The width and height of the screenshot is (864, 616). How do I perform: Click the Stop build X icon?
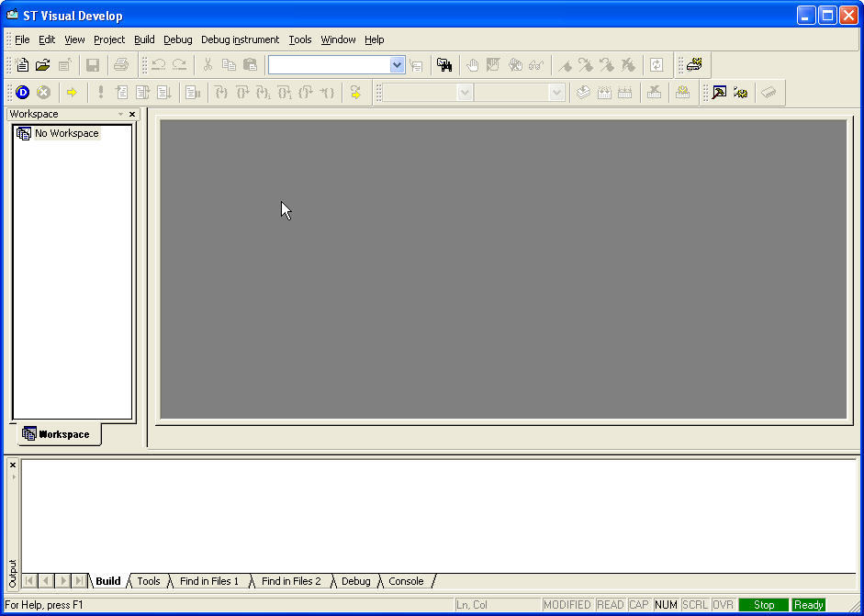pos(654,93)
